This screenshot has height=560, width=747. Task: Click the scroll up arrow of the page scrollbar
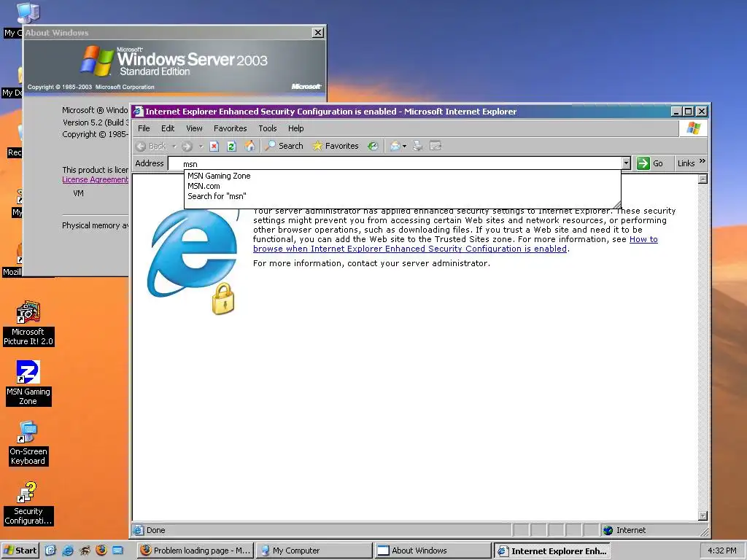[703, 179]
